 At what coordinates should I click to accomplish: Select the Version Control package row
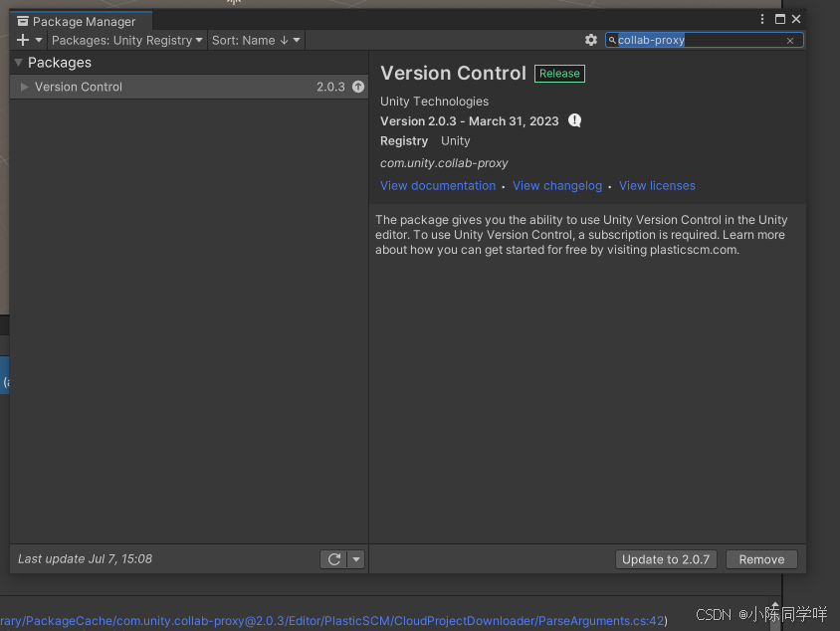click(188, 87)
